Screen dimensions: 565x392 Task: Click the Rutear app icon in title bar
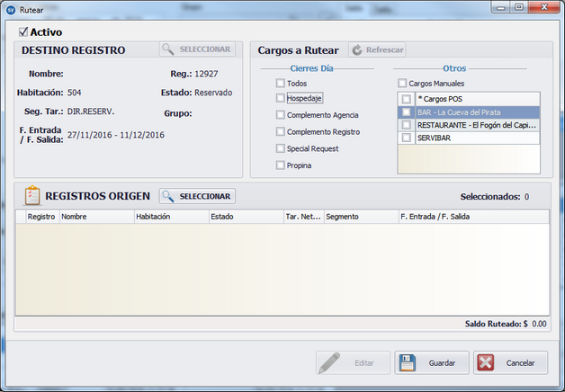coord(11,10)
